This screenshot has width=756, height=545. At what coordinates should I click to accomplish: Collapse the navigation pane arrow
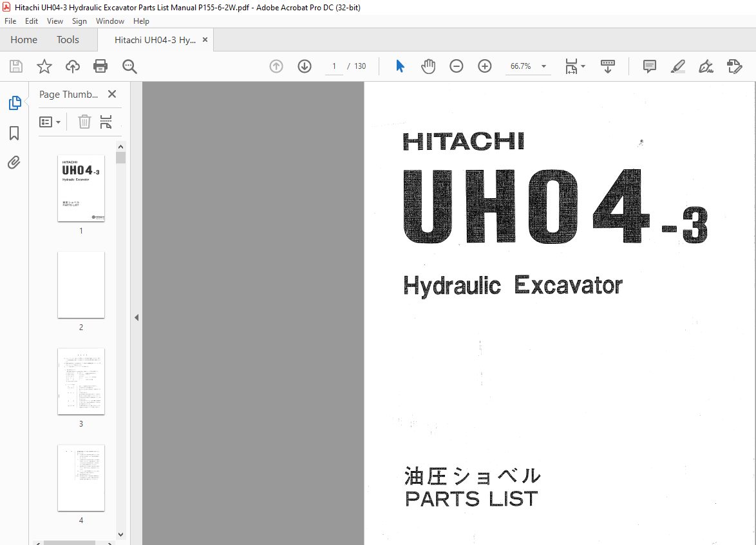[137, 318]
